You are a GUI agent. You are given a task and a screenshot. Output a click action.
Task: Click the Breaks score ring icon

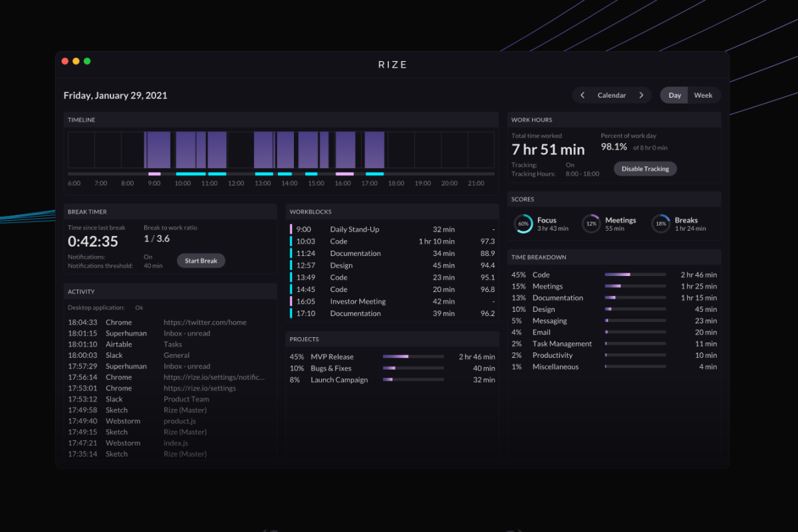pos(660,224)
